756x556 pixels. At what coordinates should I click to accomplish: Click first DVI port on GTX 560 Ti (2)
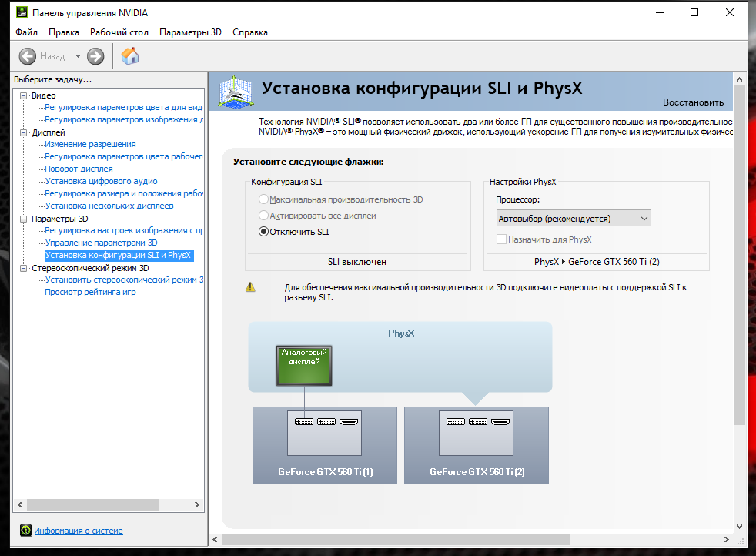click(x=456, y=422)
